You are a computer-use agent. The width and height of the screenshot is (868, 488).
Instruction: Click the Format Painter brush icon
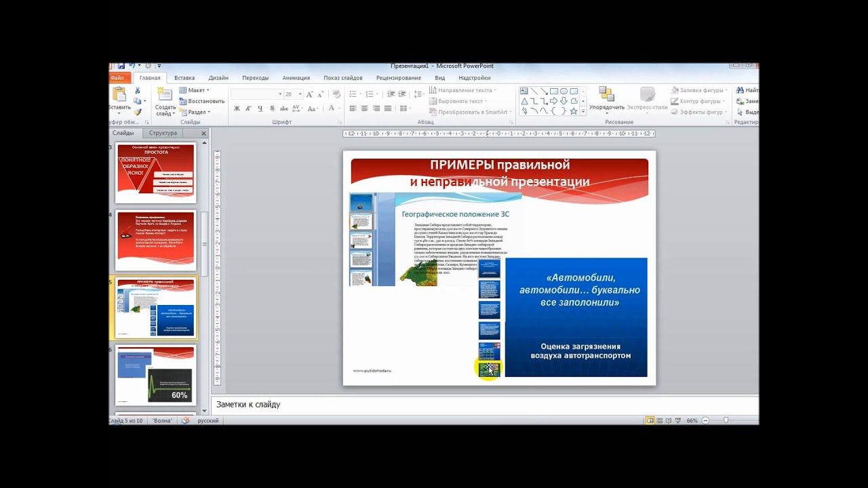point(138,113)
